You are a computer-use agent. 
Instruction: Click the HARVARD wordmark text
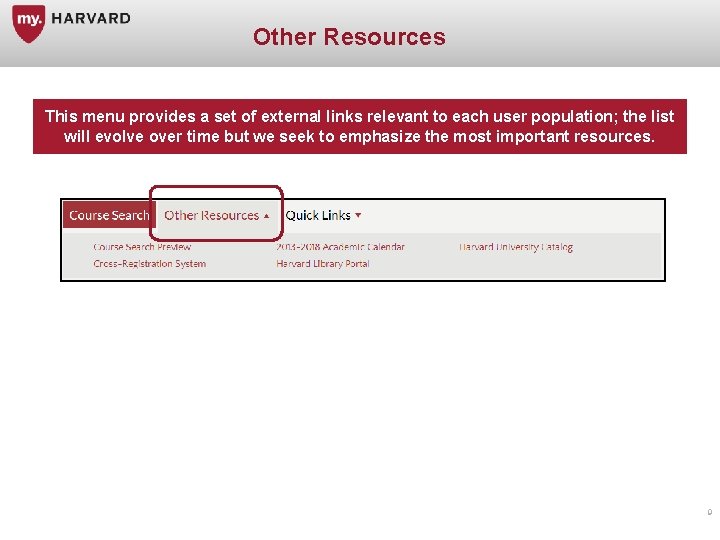click(x=91, y=18)
